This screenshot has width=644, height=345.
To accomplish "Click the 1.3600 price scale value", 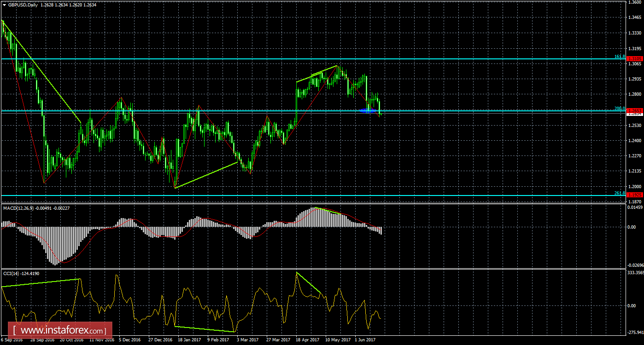I will 635,2.
